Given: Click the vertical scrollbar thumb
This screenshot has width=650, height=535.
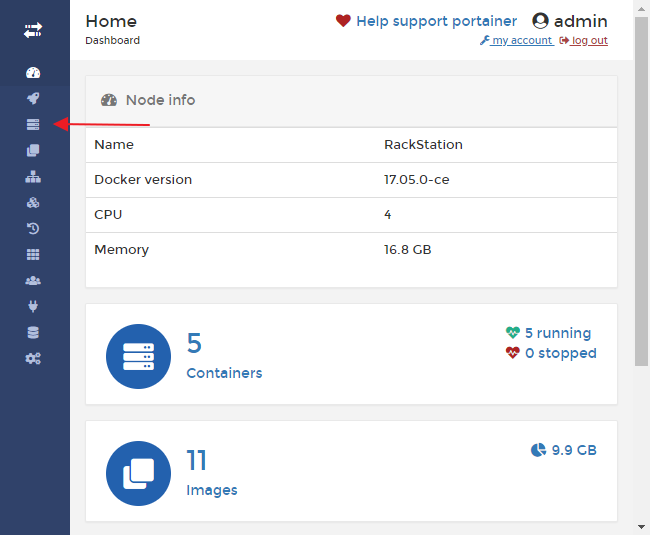Looking at the screenshot, I should point(641,190).
